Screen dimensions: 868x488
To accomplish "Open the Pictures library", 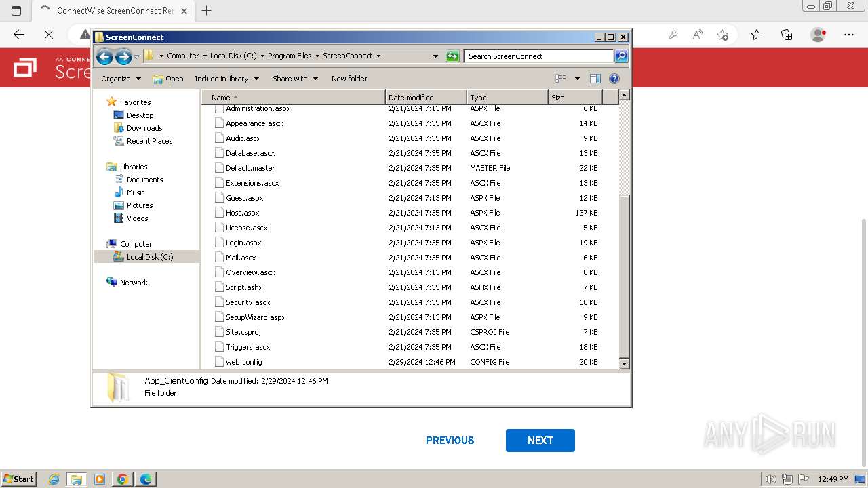I will (140, 205).
